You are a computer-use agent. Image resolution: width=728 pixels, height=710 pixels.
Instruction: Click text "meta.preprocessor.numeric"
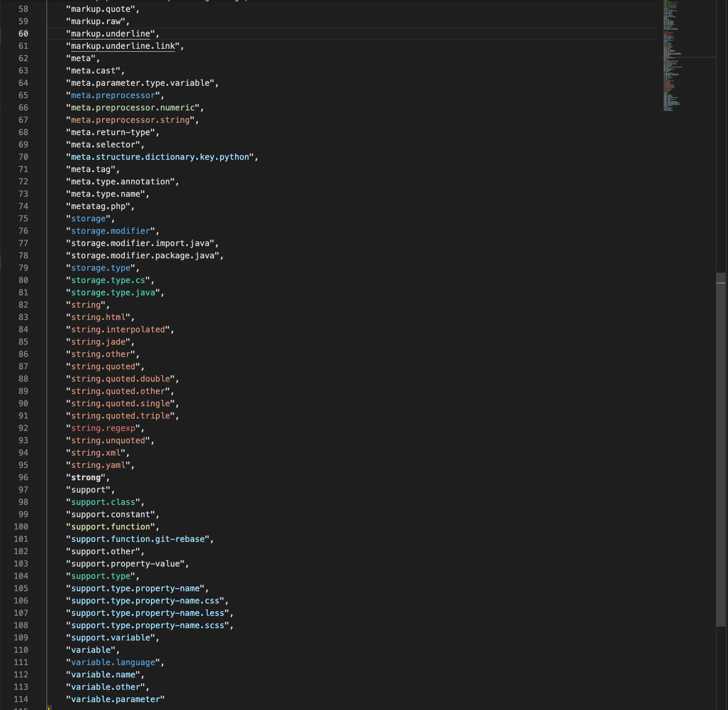133,107
